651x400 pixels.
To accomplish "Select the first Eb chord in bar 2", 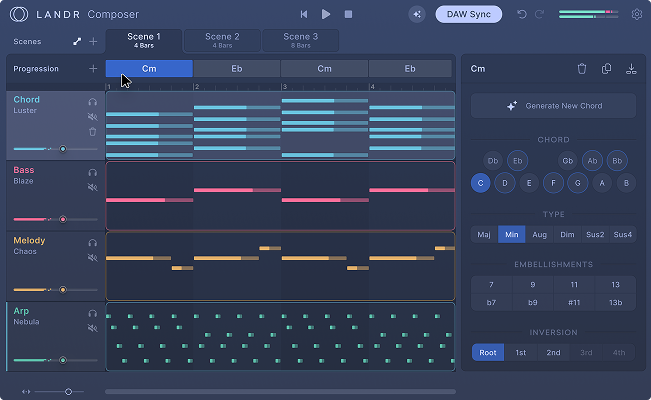I will coord(237,69).
